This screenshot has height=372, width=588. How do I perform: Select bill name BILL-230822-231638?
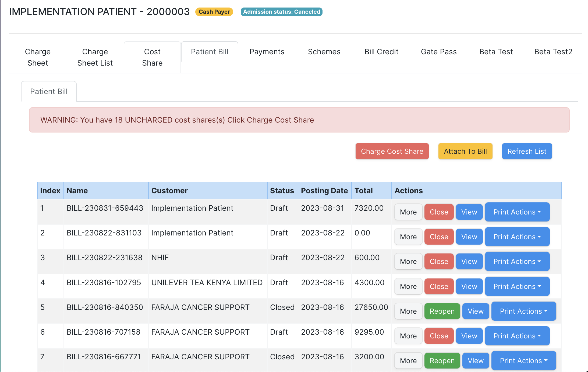coord(104,257)
